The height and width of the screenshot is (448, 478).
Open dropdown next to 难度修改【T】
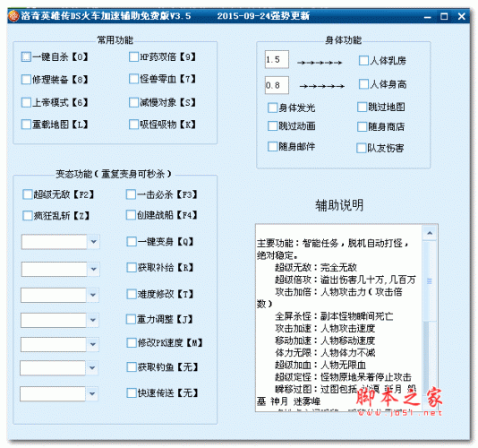click(x=93, y=295)
